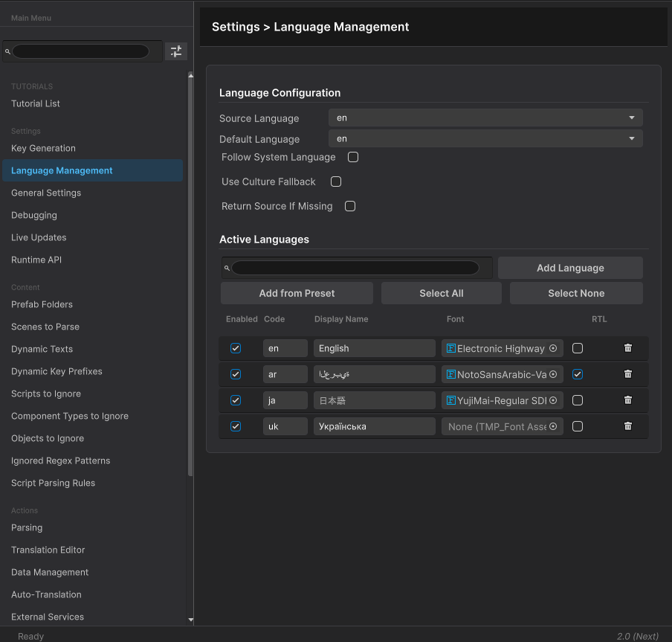Open the font picker for the Ukrainian row

point(552,426)
